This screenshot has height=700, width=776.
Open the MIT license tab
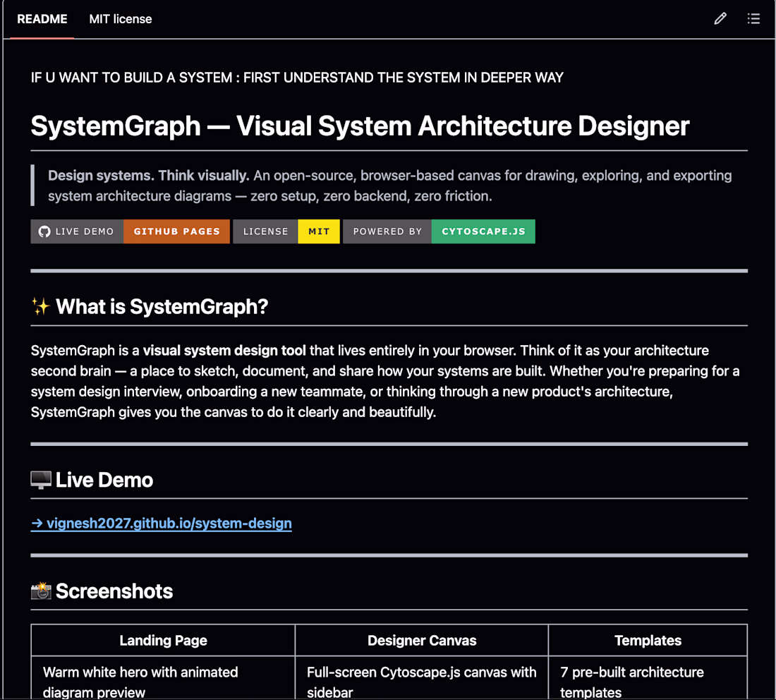(x=120, y=19)
